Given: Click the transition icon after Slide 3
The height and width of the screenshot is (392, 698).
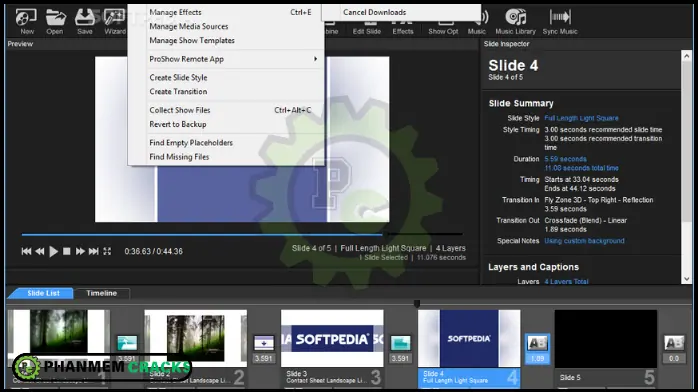Looking at the screenshot, I should [x=401, y=343].
